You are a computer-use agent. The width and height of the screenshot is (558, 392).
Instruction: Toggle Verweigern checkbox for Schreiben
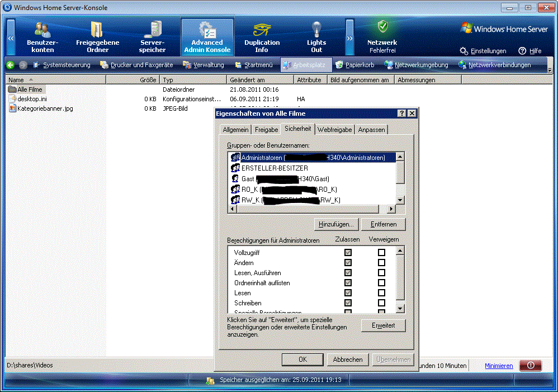[x=381, y=303]
